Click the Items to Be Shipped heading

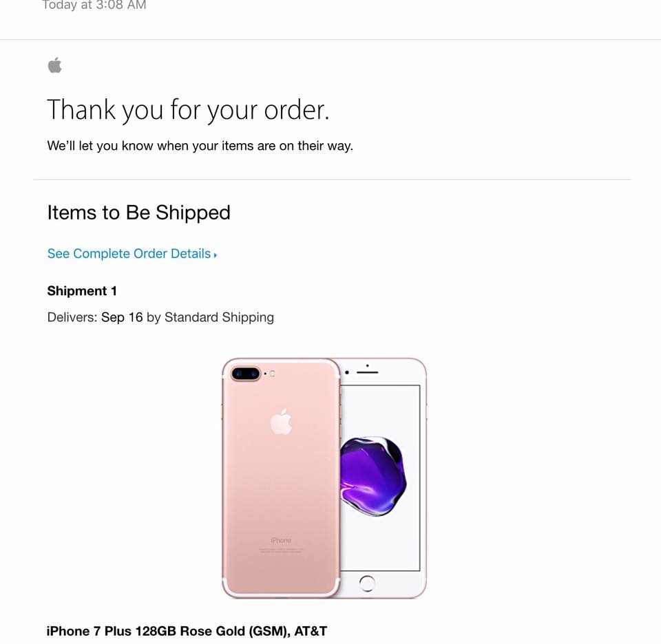pyautogui.click(x=138, y=213)
